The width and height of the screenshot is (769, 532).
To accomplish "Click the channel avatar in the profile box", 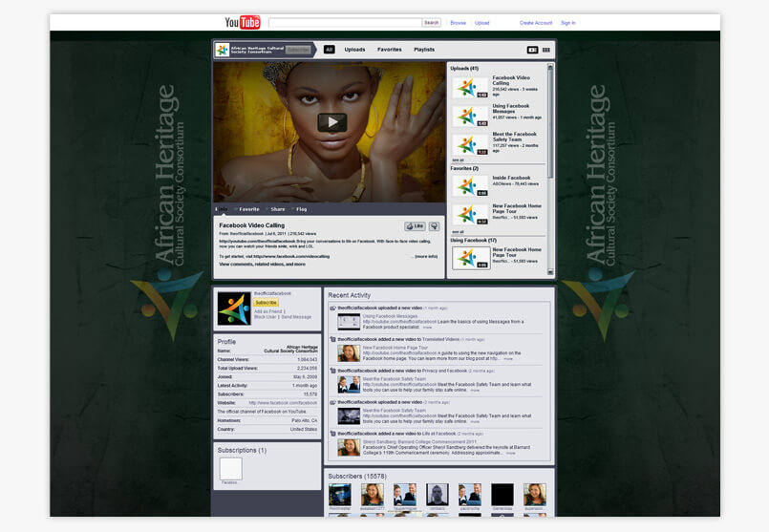I will (233, 309).
